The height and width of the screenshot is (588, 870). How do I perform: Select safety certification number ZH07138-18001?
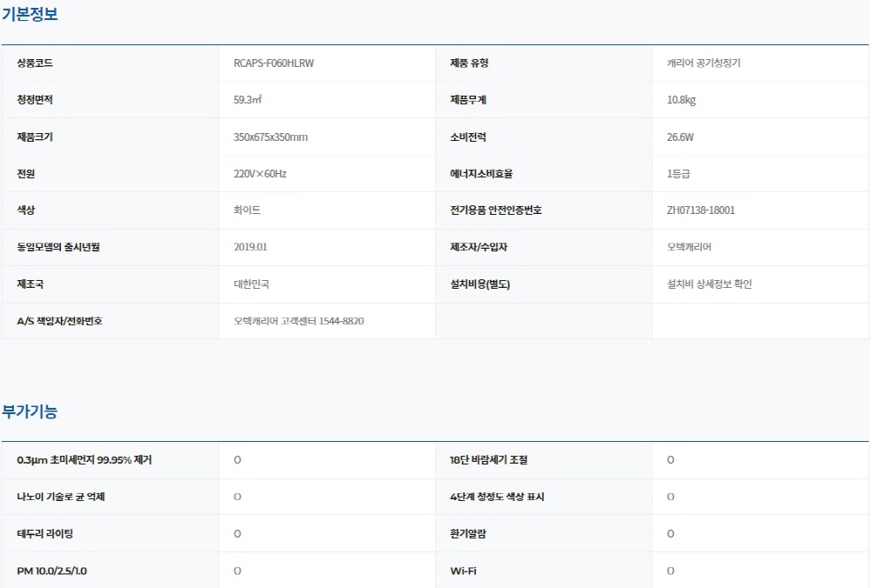tap(700, 210)
